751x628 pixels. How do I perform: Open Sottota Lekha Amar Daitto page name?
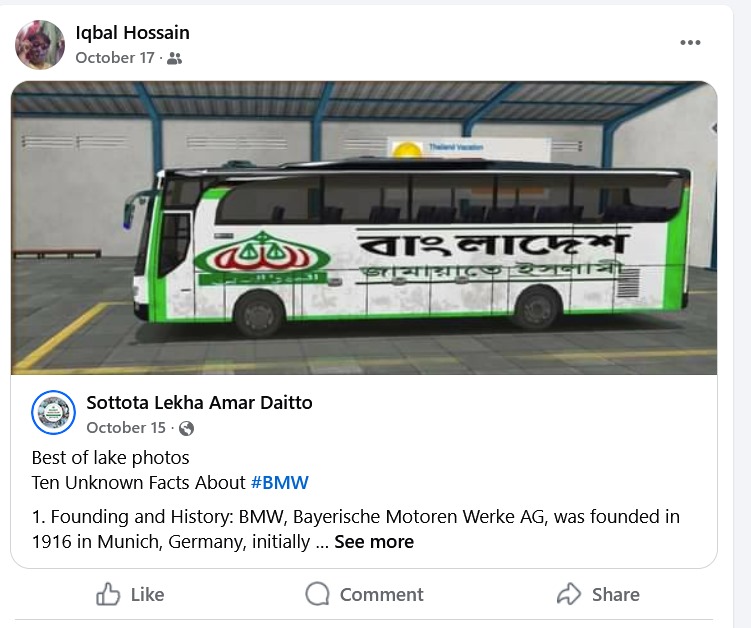tap(199, 402)
